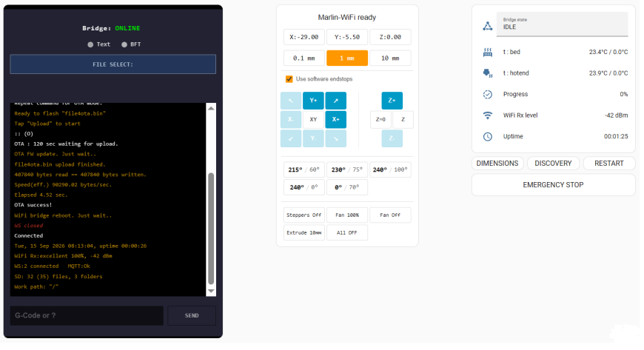Click the SEND button

click(192, 316)
